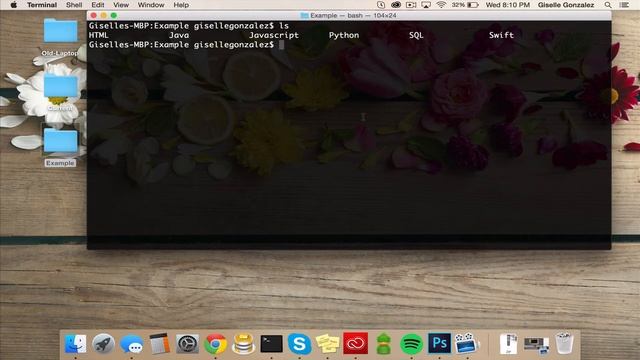Image resolution: width=640 pixels, height=360 pixels.
Task: Open the Apple menu
Action: 13,5
